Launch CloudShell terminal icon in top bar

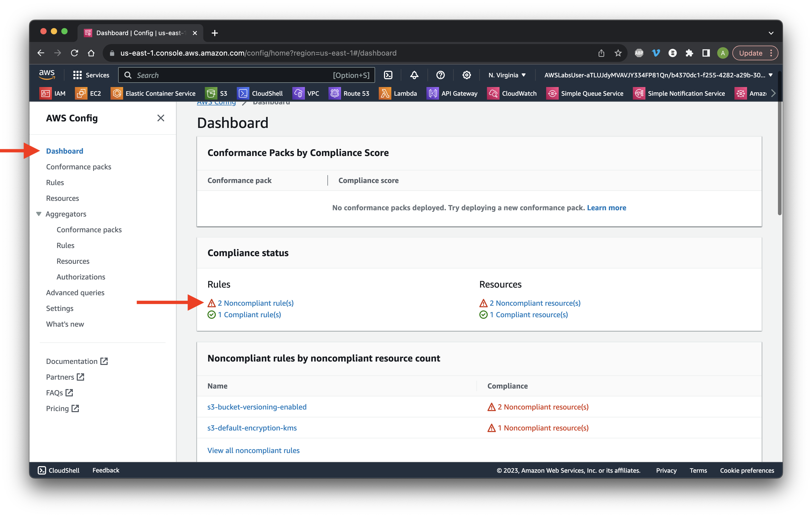[x=388, y=75]
